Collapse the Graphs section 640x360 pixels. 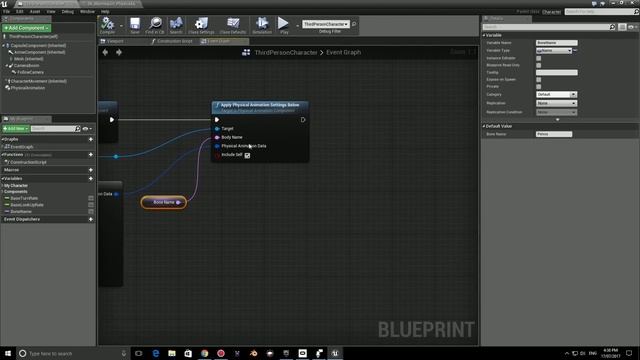pos(2,139)
